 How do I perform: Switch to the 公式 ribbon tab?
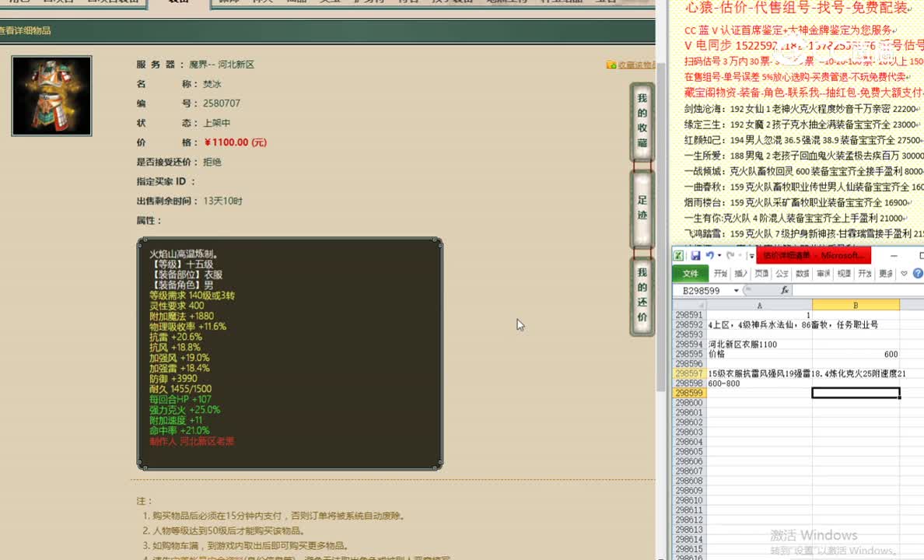pyautogui.click(x=782, y=274)
